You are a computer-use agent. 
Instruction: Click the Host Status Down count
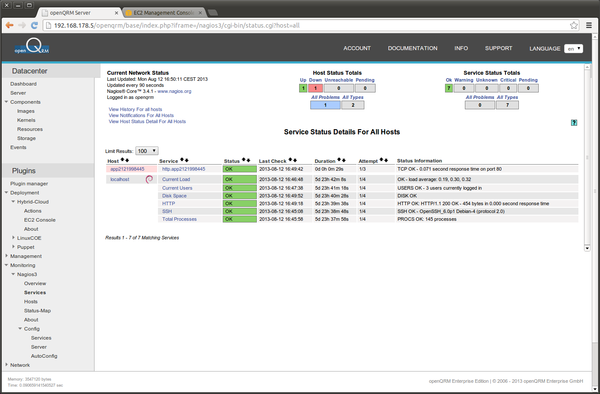(315, 88)
